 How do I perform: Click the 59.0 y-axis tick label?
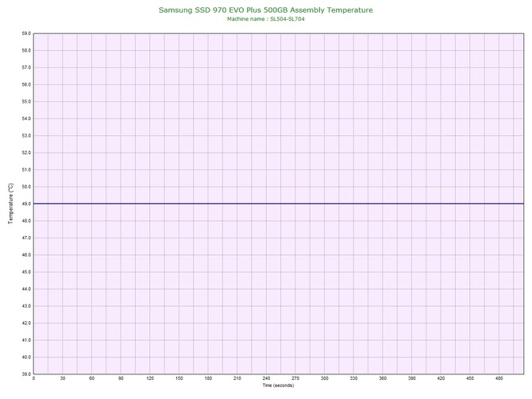pos(26,33)
